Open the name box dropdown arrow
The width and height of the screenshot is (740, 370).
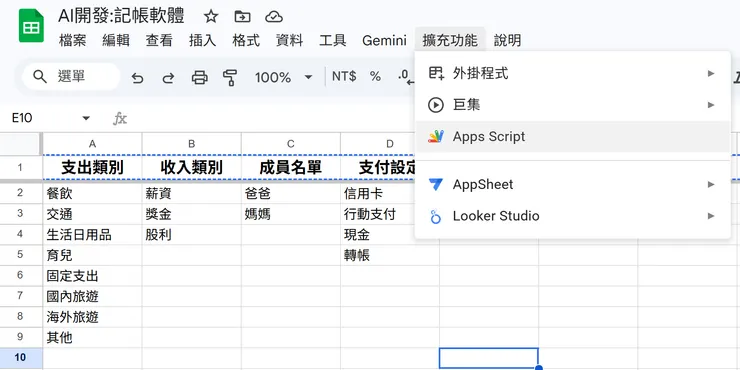pos(86,118)
